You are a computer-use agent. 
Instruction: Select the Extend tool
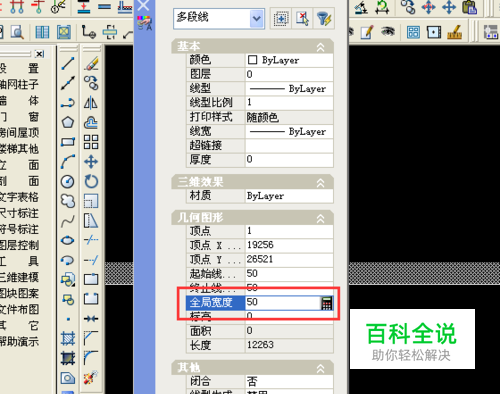pyautogui.click(x=91, y=260)
